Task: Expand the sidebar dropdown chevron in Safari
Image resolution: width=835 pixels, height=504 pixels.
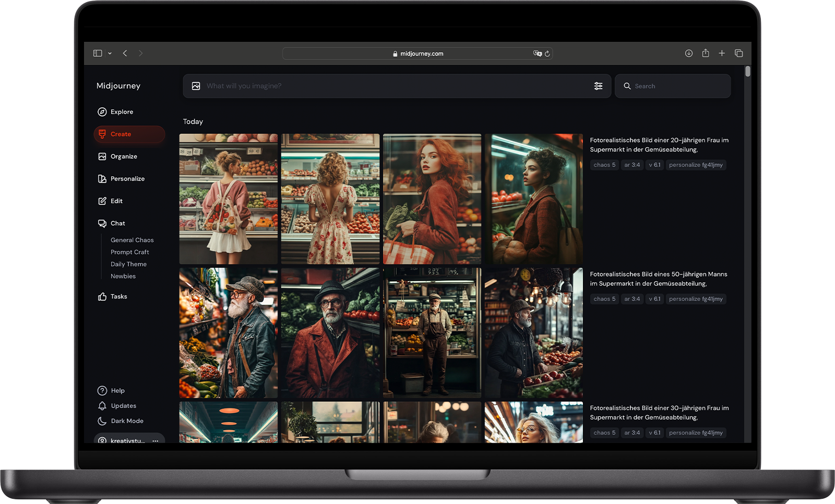Action: click(110, 53)
